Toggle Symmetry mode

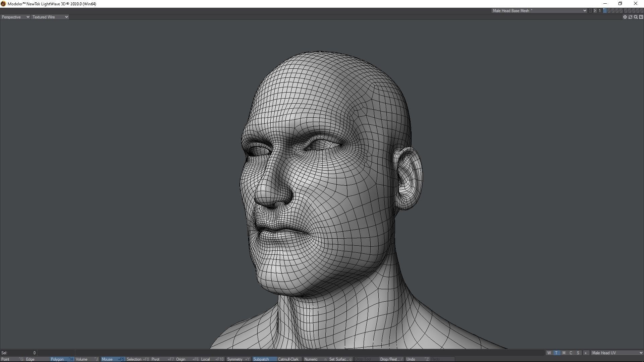238,359
